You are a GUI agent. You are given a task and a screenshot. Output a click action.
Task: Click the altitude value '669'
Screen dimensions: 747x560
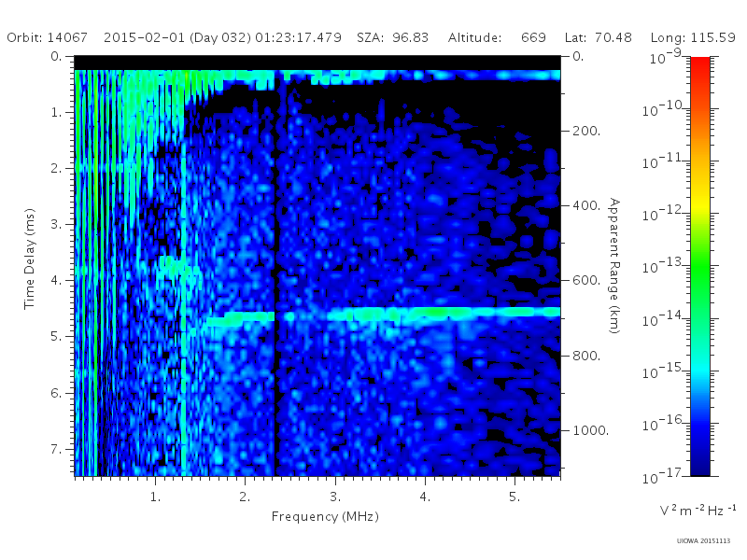click(533, 37)
